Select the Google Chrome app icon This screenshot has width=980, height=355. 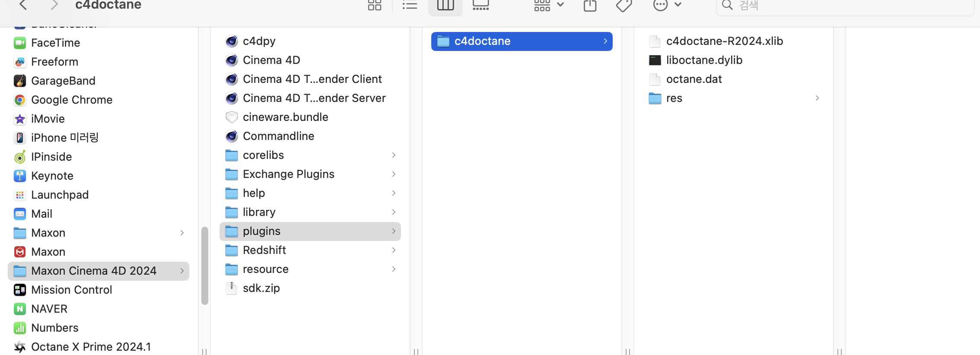point(20,100)
